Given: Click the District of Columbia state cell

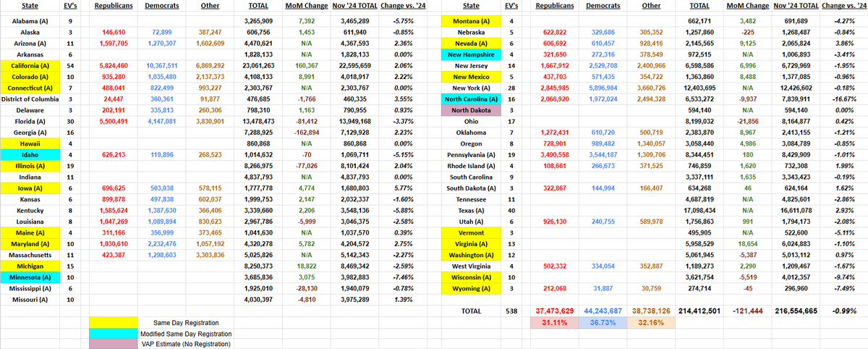Looking at the screenshot, I should 30,98.
